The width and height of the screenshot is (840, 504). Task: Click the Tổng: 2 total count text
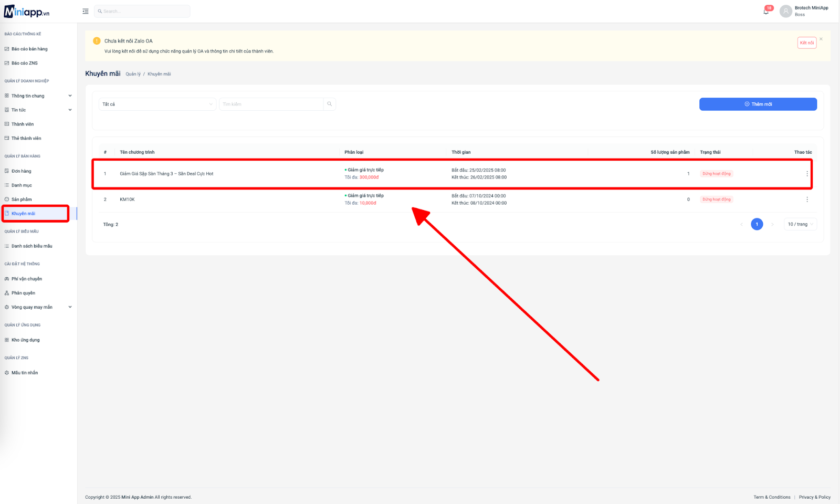coord(111,225)
